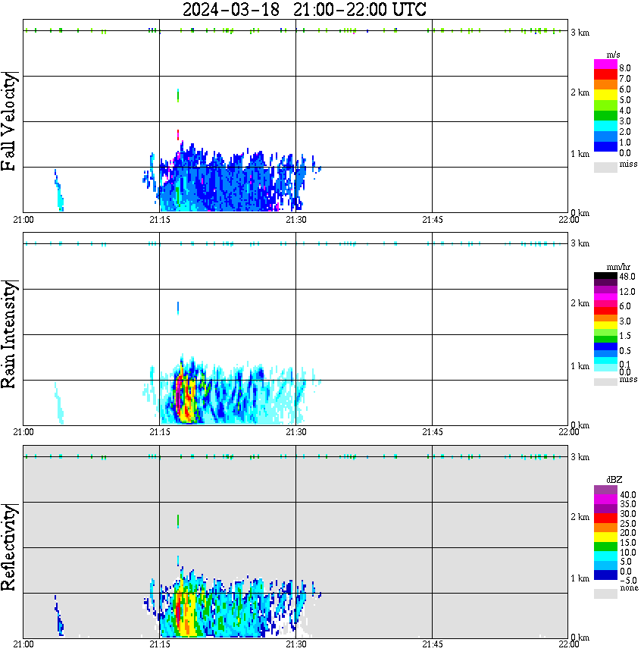The height and width of the screenshot is (658, 644).
Task: Click the grey miss swatch in m/s legend
Action: [x=605, y=168]
